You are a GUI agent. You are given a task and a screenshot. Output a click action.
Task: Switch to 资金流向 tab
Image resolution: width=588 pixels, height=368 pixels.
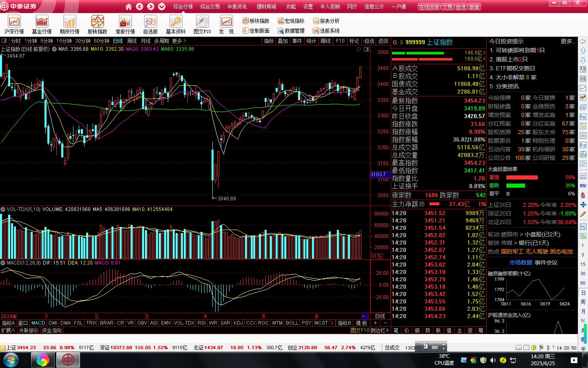(x=52, y=330)
